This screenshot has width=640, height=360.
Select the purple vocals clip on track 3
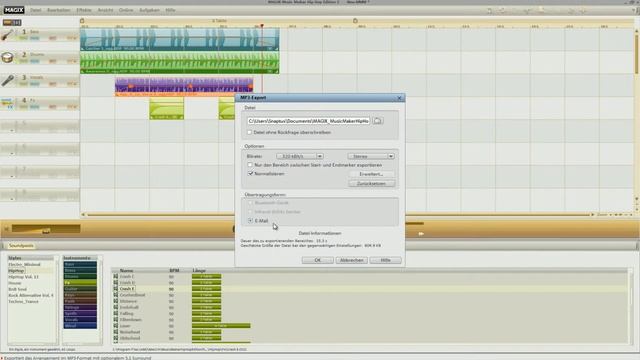184,86
